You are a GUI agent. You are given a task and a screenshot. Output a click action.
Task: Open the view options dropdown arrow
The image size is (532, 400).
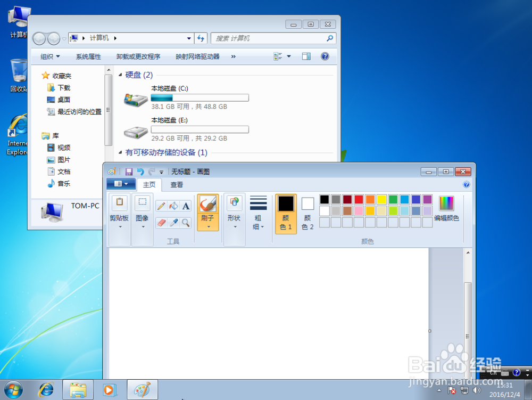click(x=289, y=56)
